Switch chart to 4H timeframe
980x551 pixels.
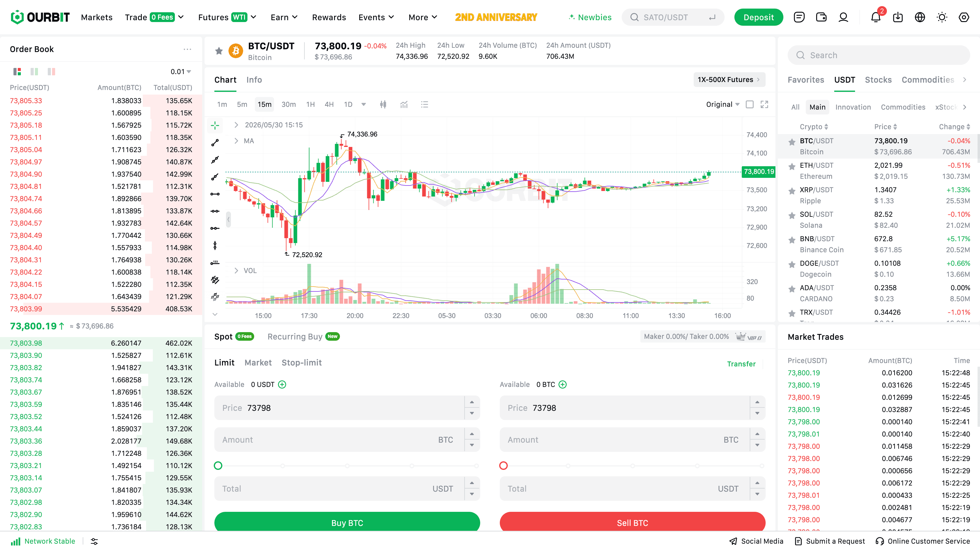(x=329, y=104)
